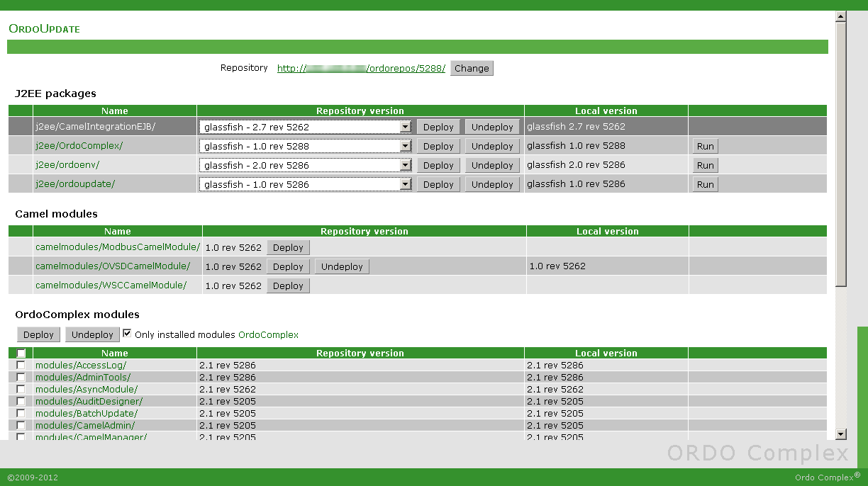Click the 'J2EE packages' heading

[x=55, y=93]
